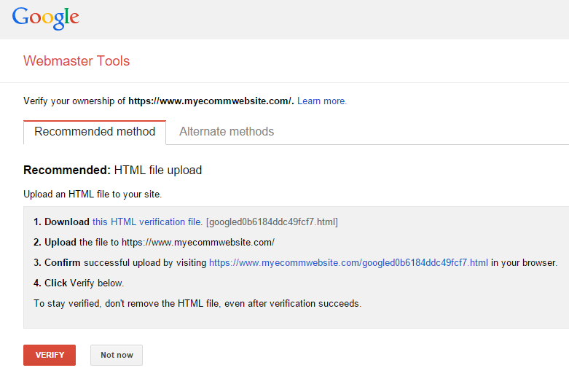Screen dimensions: 569x392
Task: Open the Webmaster Tools home title
Action: (76, 61)
